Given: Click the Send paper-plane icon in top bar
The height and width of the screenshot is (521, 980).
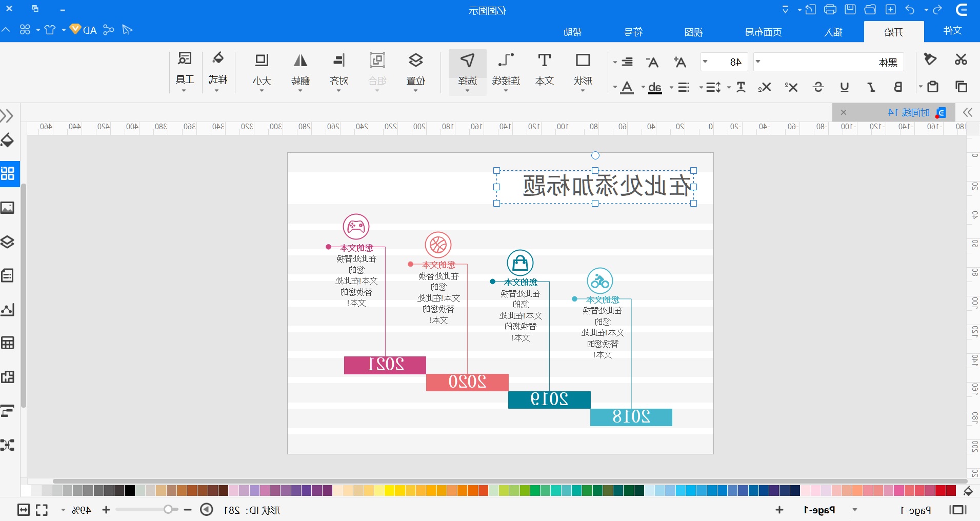Looking at the screenshot, I should click(127, 30).
